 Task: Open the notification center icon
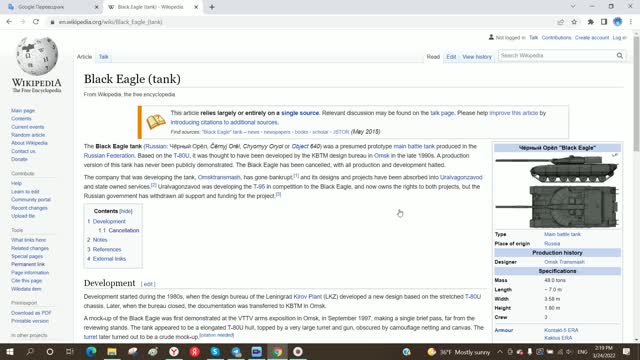[627, 351]
